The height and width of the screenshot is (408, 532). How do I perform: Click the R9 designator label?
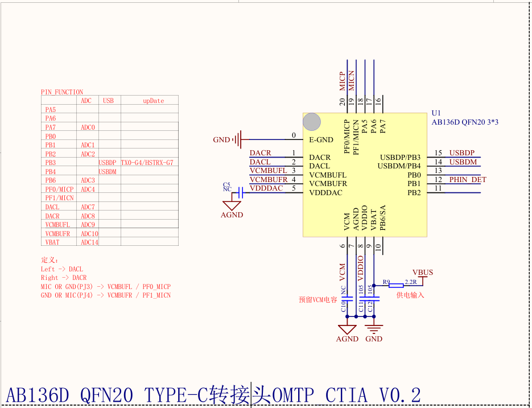[x=386, y=282]
